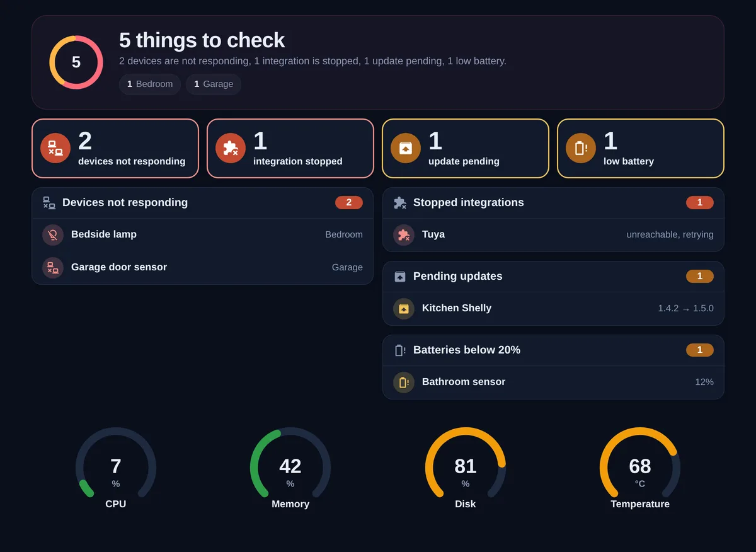This screenshot has width=756, height=552.
Task: Click the 12% battery value
Action: [704, 382]
